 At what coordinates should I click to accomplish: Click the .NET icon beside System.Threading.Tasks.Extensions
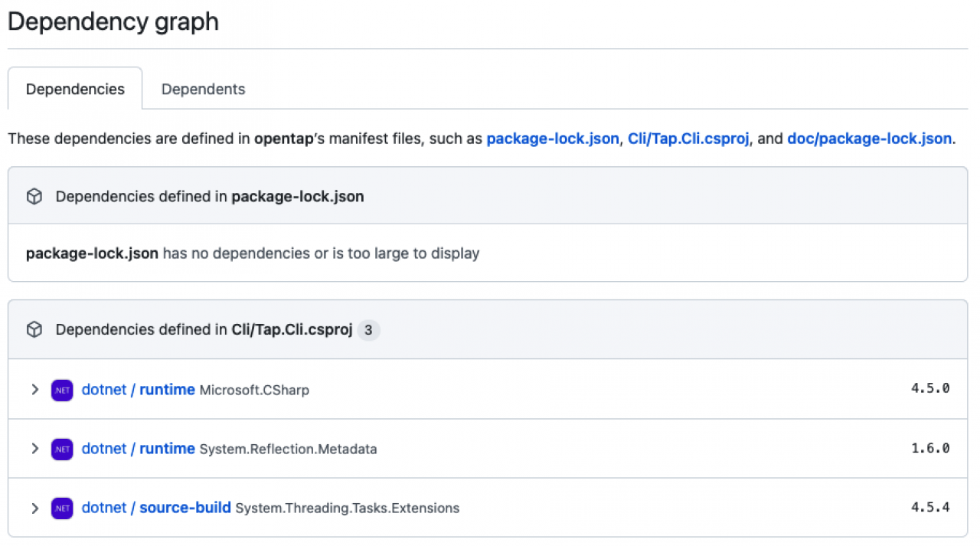pyautogui.click(x=62, y=508)
